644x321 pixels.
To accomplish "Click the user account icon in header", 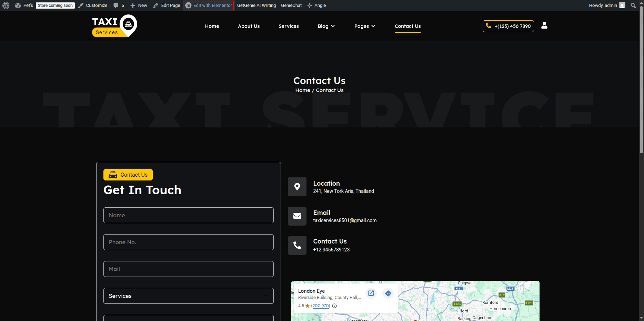I will click(544, 25).
